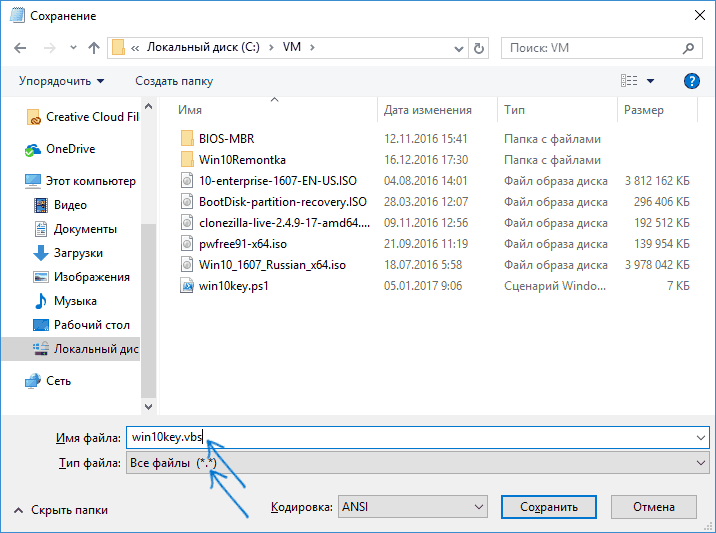This screenshot has width=716, height=533.
Task: Click Создать папку button
Action: (x=174, y=81)
